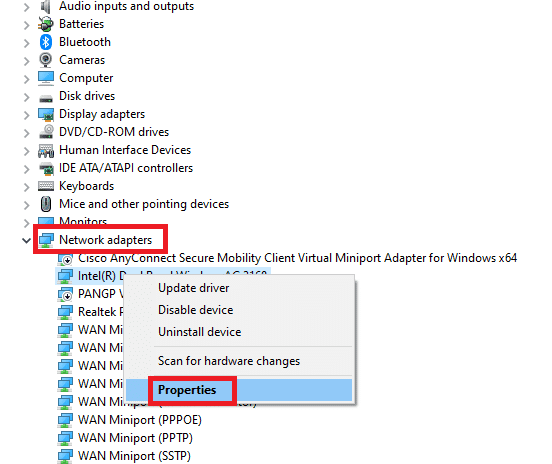Expand the Keyboards node arrow

click(x=26, y=187)
